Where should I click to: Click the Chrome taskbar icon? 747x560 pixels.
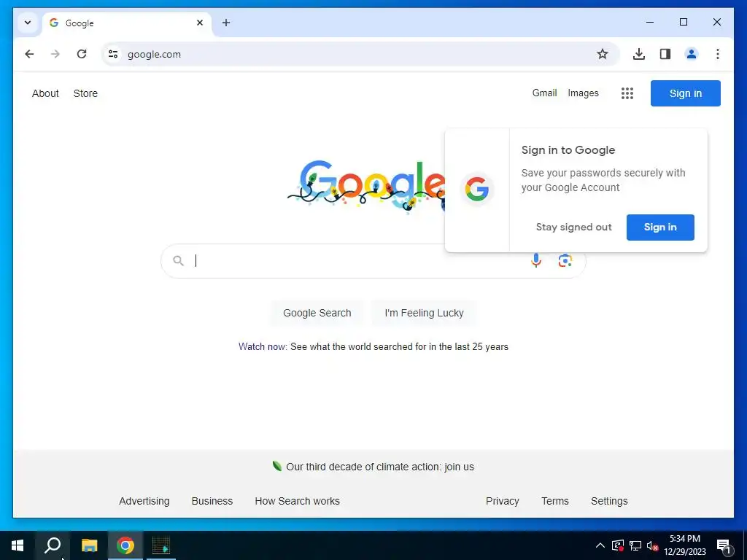coord(125,545)
